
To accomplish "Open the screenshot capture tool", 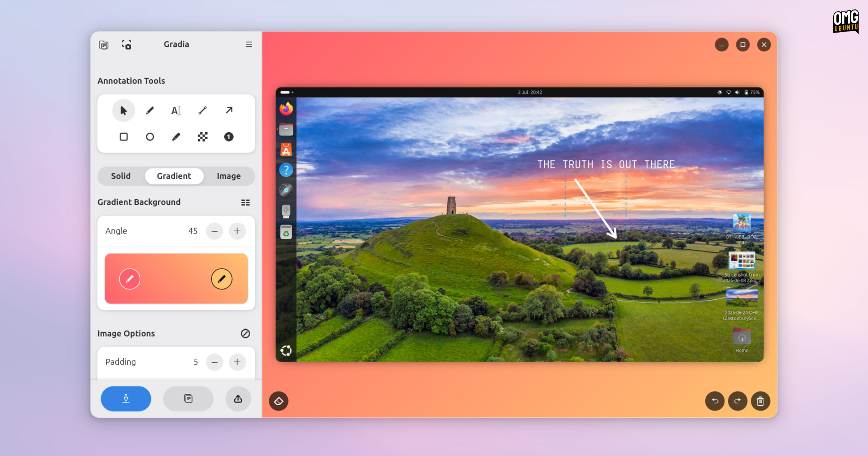I will tap(126, 44).
